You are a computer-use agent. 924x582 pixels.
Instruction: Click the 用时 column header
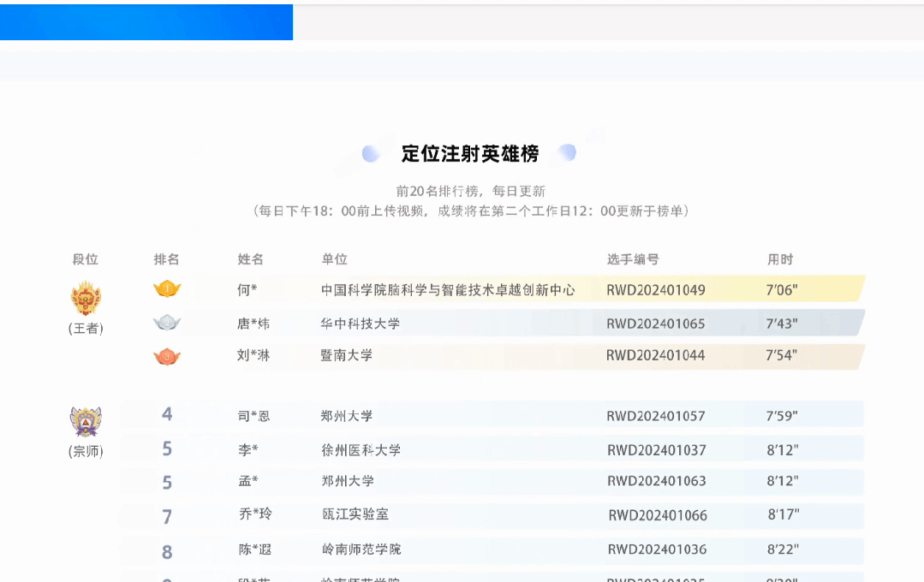[x=780, y=259]
